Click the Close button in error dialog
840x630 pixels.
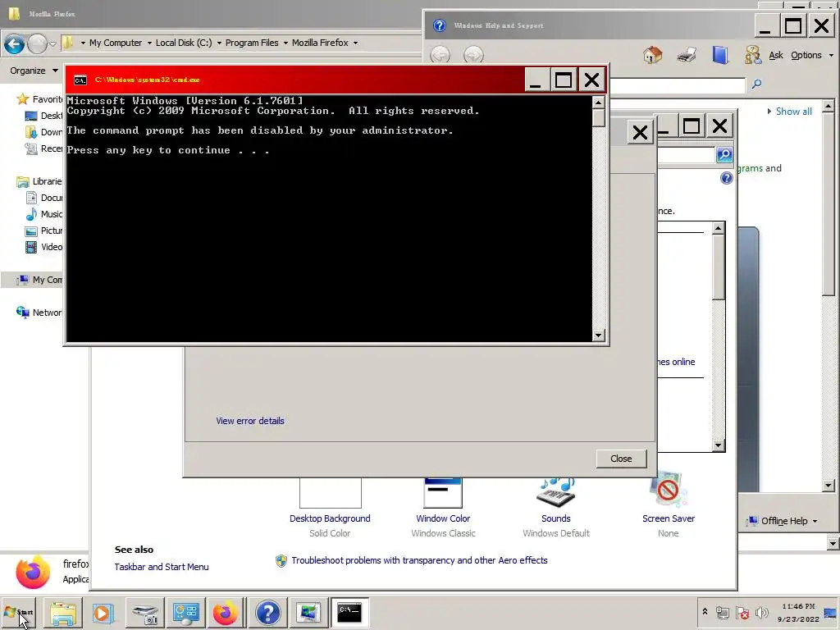click(622, 459)
